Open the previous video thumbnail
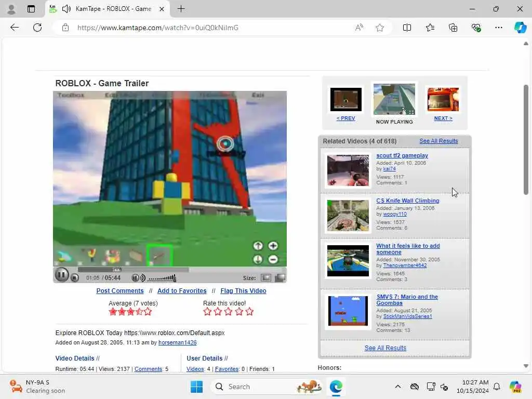The height and width of the screenshot is (399, 532). point(345,99)
